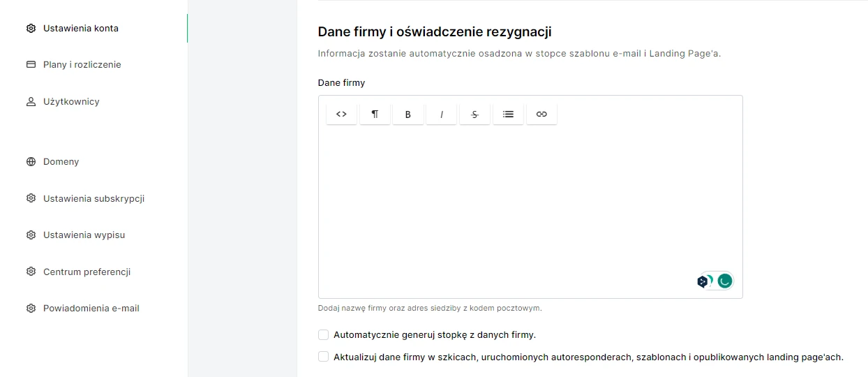Enable Automatycznie generuj stopkę z danych firmy
The image size is (868, 377).
323,334
